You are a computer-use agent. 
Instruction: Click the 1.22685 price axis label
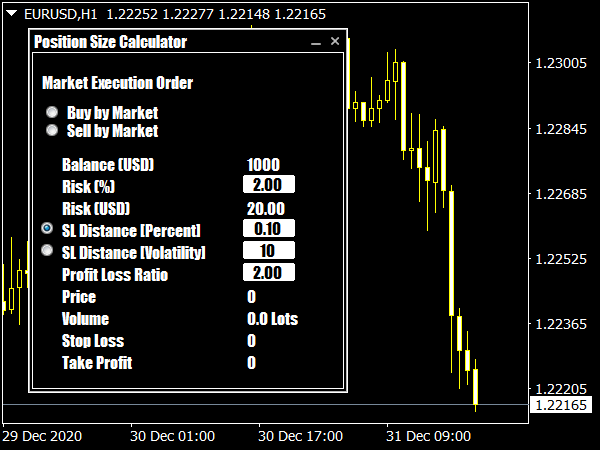[x=561, y=194]
